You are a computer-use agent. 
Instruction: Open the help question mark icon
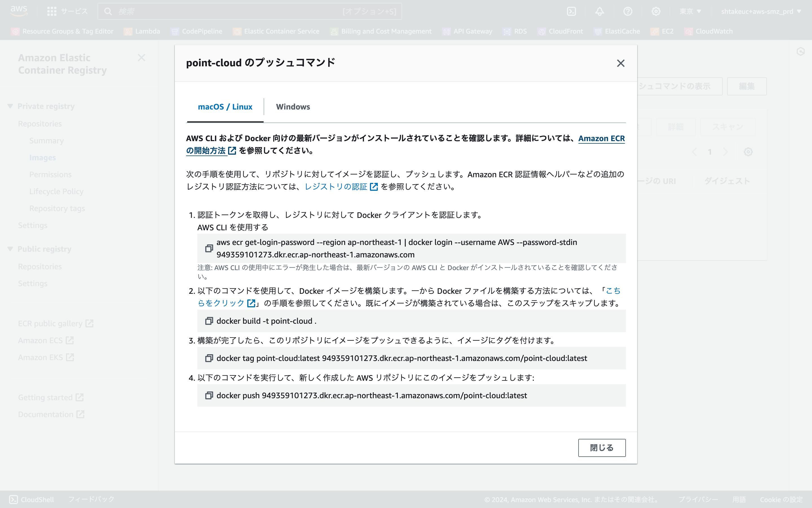[x=628, y=11]
